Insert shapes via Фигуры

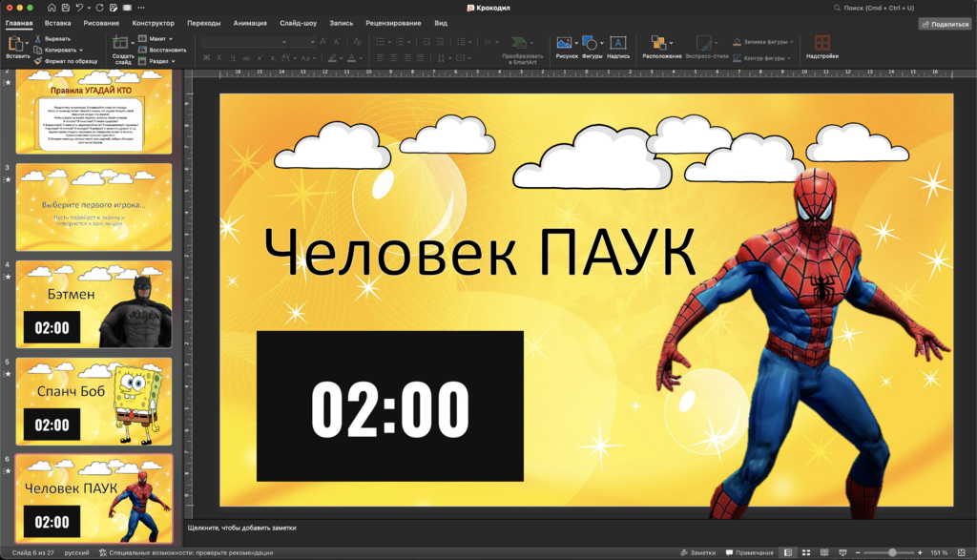point(592,48)
